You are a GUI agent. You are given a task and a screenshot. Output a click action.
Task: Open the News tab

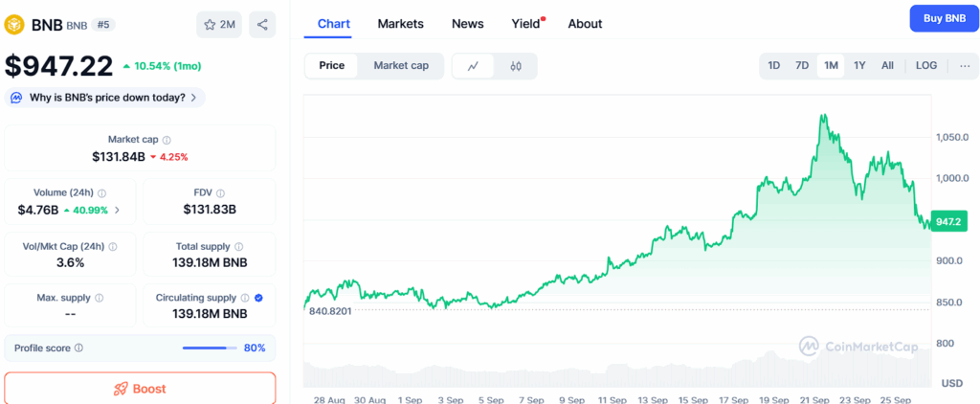click(x=467, y=24)
